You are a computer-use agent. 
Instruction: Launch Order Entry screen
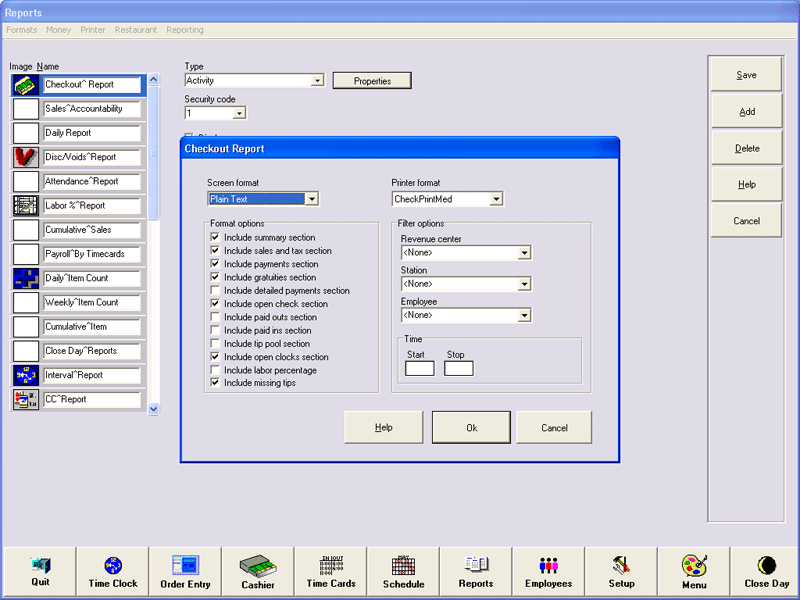click(185, 572)
